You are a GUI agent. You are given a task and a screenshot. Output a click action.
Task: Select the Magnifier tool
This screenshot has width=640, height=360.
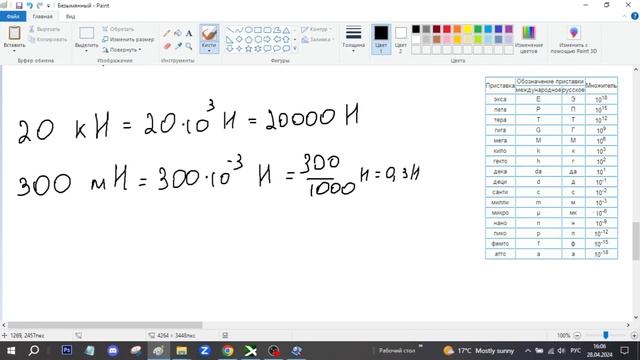point(189,46)
